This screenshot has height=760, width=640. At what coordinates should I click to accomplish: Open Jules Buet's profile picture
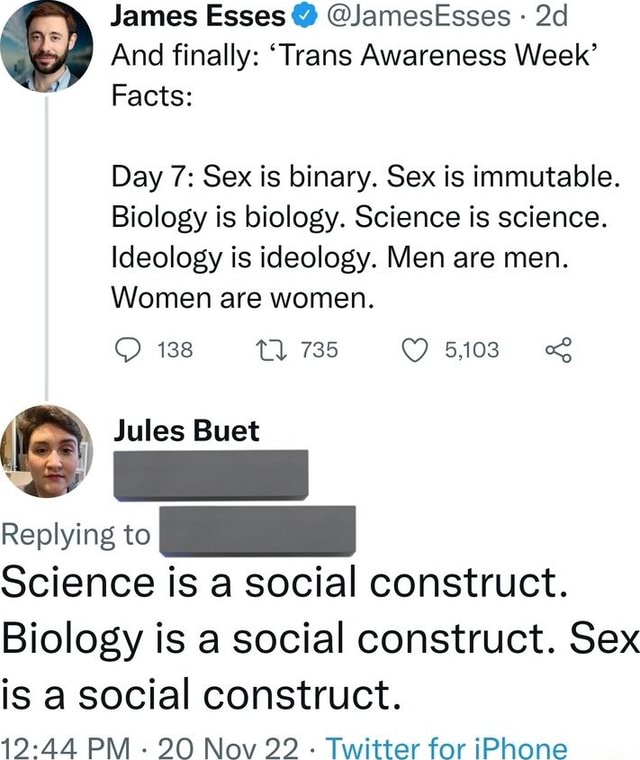tap(46, 450)
